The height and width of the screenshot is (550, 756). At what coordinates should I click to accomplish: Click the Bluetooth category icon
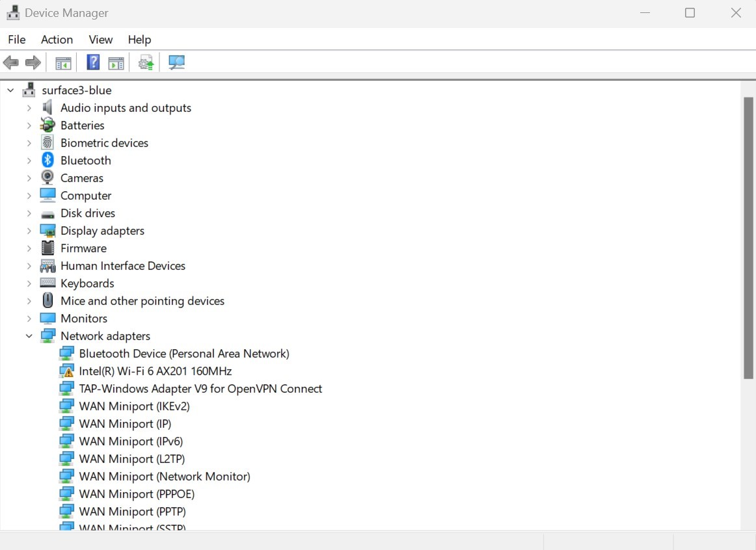[x=47, y=160]
